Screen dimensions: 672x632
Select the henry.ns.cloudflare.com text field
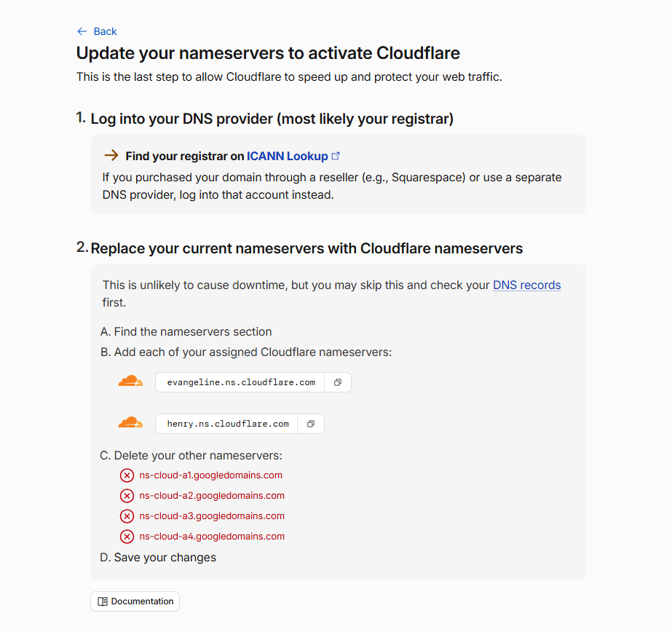(x=227, y=424)
